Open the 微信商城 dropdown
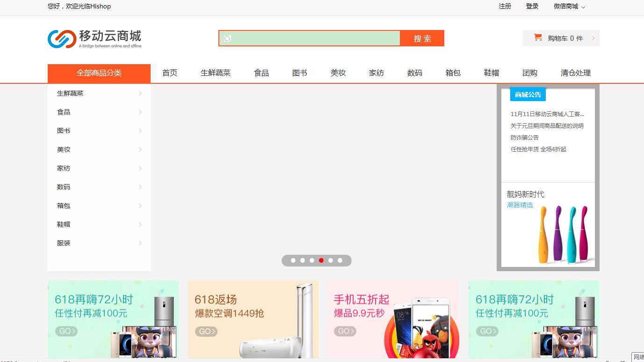 pos(569,6)
